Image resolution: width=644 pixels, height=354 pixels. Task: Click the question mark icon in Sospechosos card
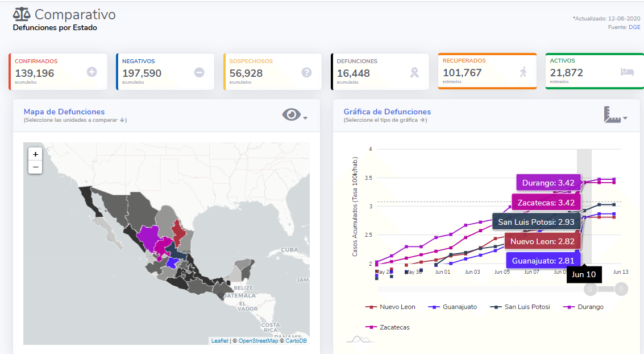pos(306,72)
